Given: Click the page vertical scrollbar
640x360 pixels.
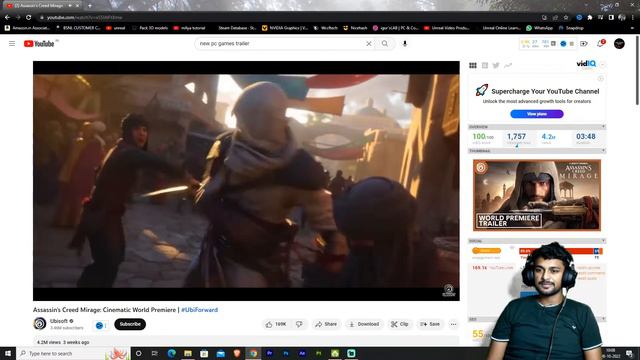Looking at the screenshot, I should pyautogui.click(x=637, y=69).
